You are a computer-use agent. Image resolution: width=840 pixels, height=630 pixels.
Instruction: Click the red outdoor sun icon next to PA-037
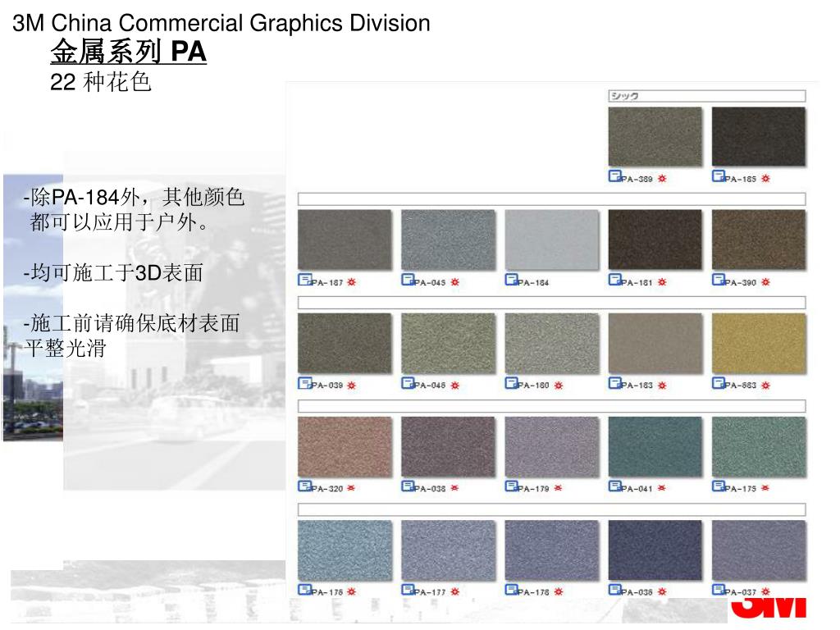(x=765, y=592)
